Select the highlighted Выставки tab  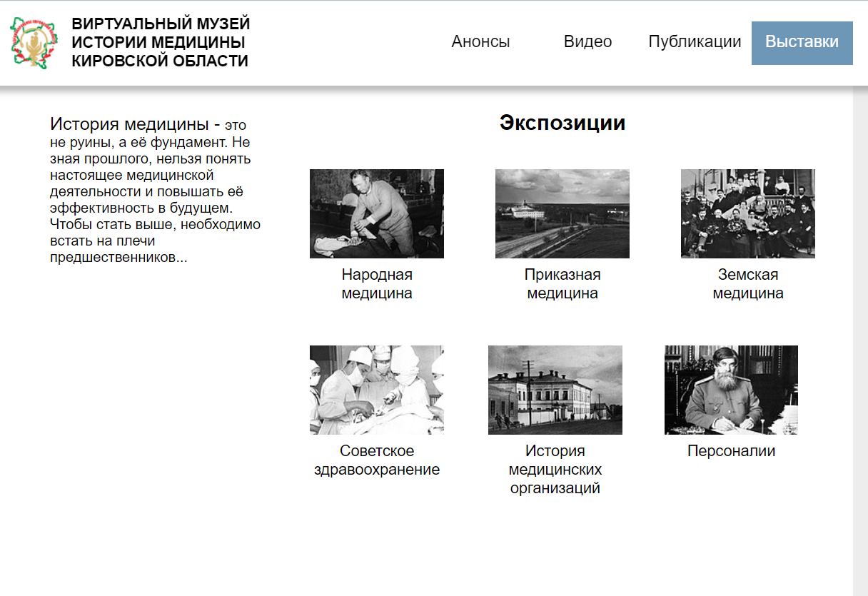pos(802,43)
